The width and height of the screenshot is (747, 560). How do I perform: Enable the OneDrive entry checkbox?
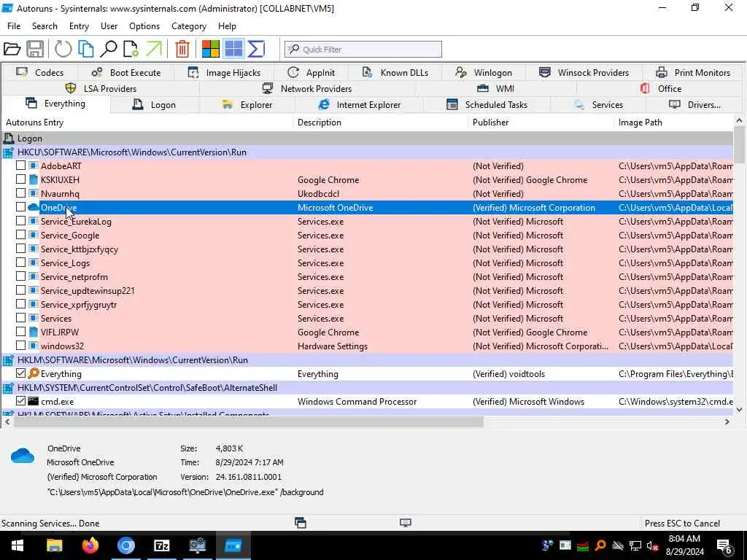pos(20,207)
